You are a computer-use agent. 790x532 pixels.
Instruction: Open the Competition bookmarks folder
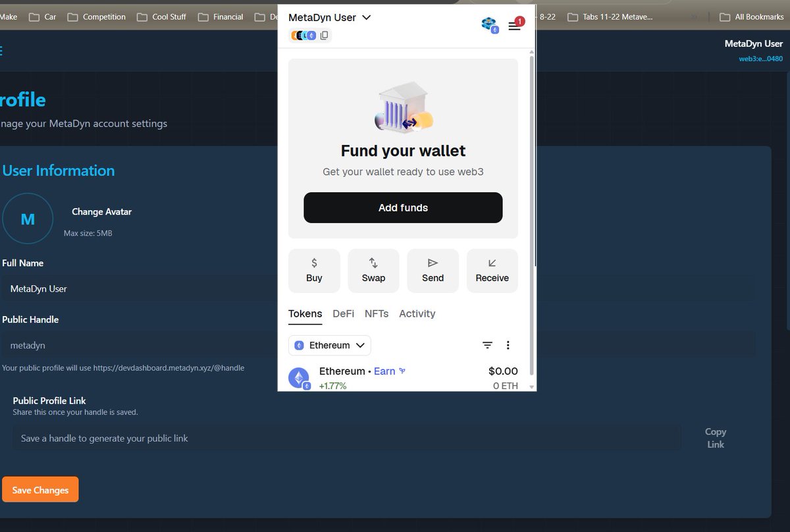click(x=96, y=16)
